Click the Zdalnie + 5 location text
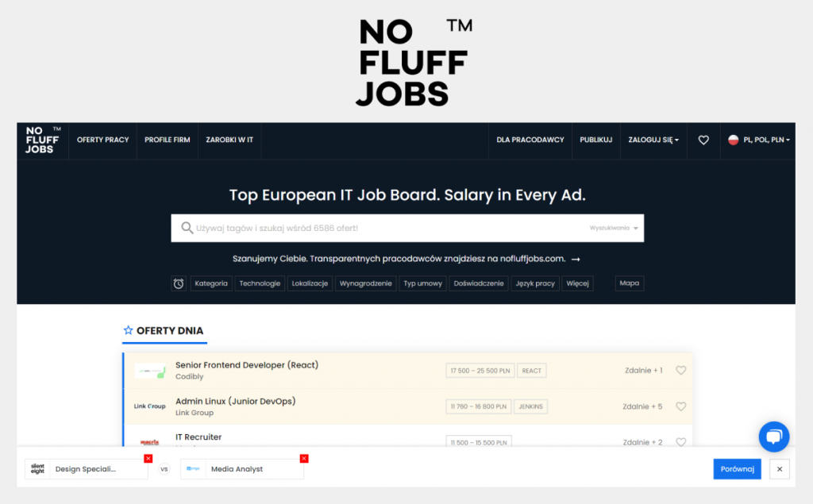Screen dimensions: 813x504 [x=642, y=406]
